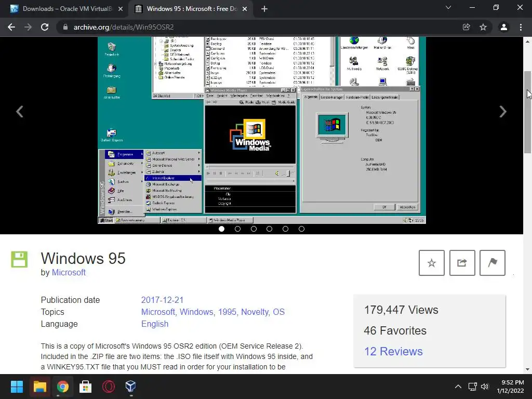Open a new browser tab
532x399 pixels.
(x=264, y=9)
